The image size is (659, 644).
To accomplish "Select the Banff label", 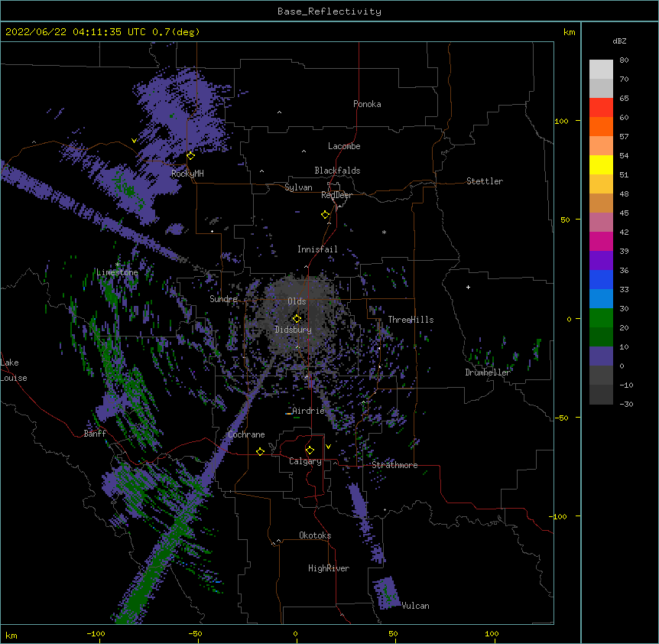I will (x=95, y=434).
